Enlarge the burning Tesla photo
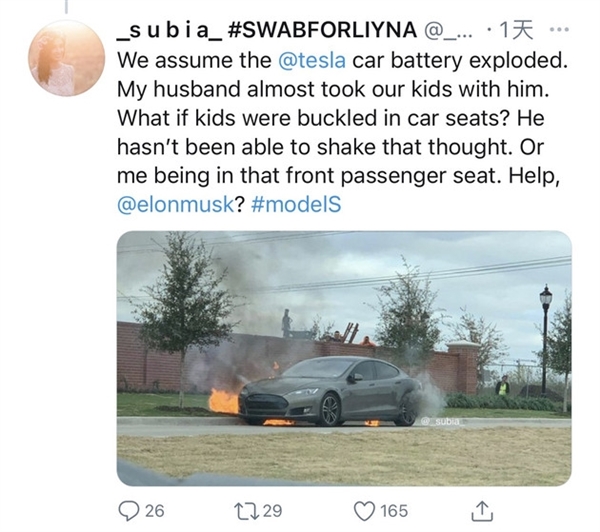This screenshot has height=532, width=600. [344, 358]
